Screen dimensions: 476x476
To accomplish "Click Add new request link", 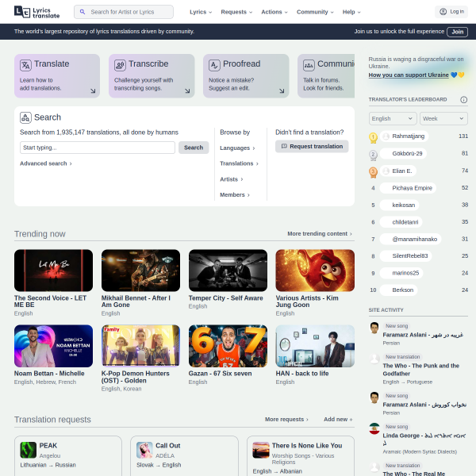I will pos(338,419).
